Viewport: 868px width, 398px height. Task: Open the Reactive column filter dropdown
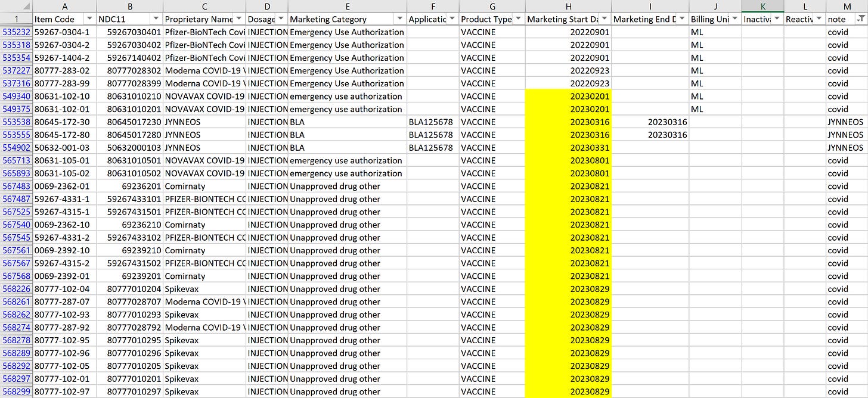click(819, 19)
